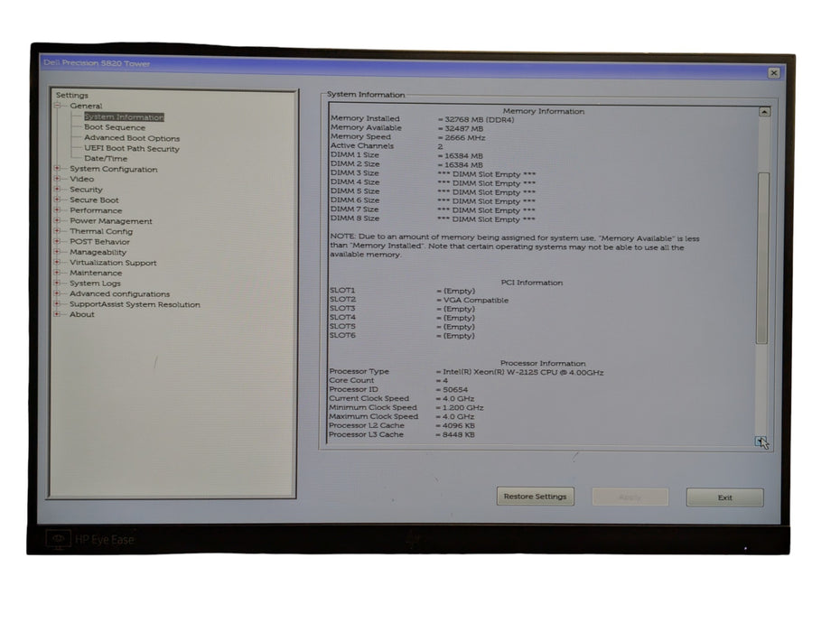The image size is (840, 632).
Task: Click the Processor Type Xeon W-2125 value
Action: coord(519,372)
